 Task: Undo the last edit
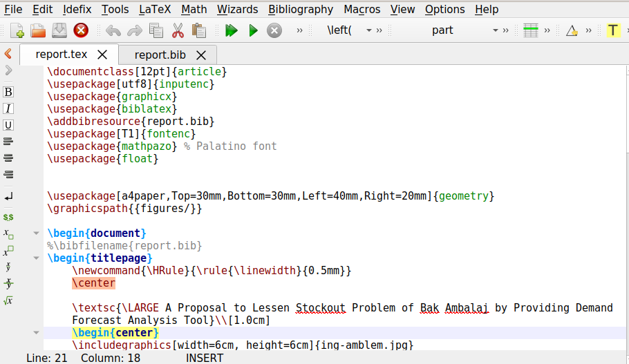point(113,30)
